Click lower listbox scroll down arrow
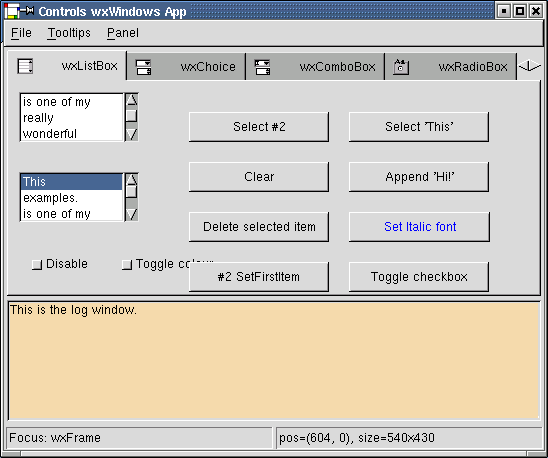 (x=131, y=214)
